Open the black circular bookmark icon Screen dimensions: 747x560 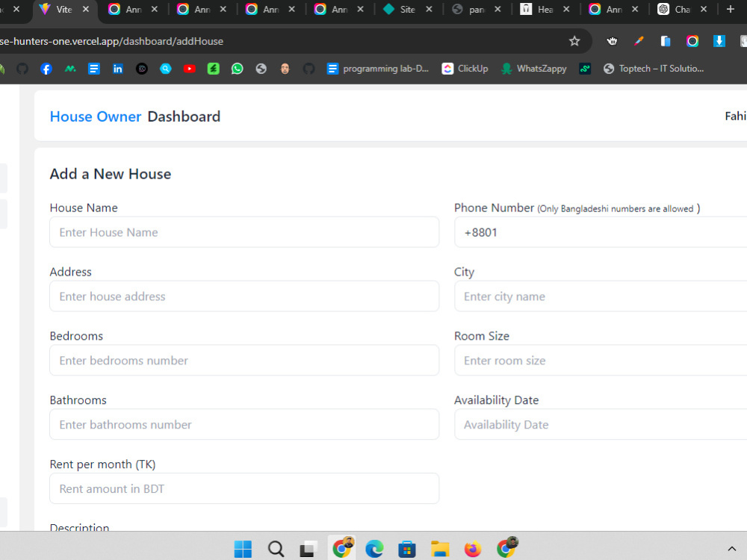click(x=141, y=69)
